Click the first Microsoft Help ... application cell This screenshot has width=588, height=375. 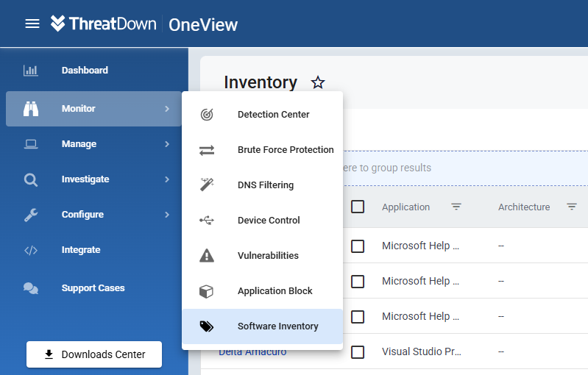point(420,246)
